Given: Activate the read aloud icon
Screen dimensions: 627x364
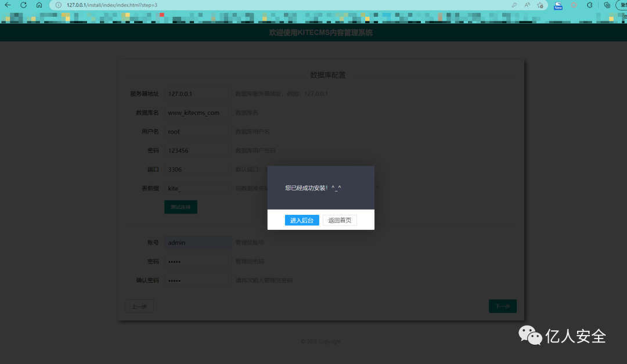Looking at the screenshot, I should 527,5.
